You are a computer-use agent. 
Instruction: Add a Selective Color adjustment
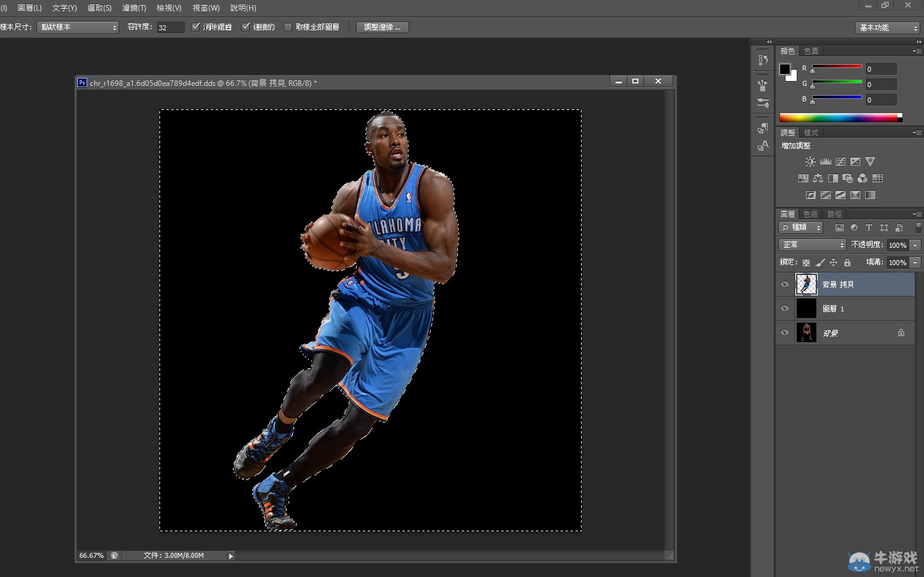(x=855, y=195)
